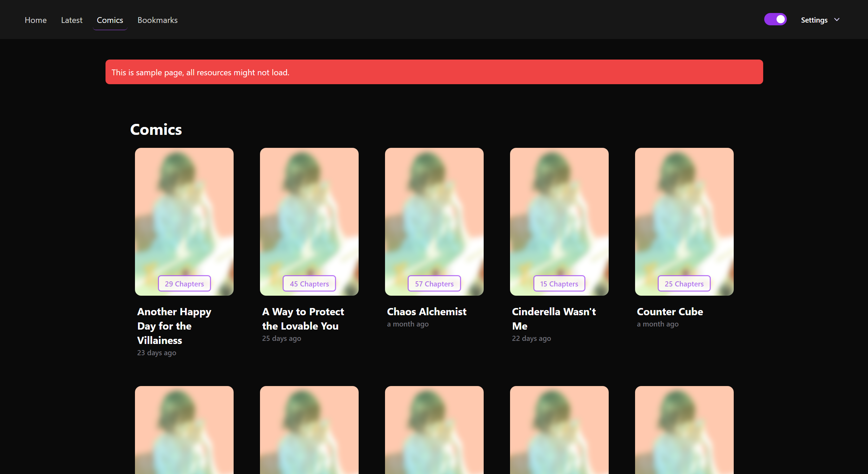Expand the Settings dropdown chevron
Viewport: 868px width, 474px height.
pos(837,20)
